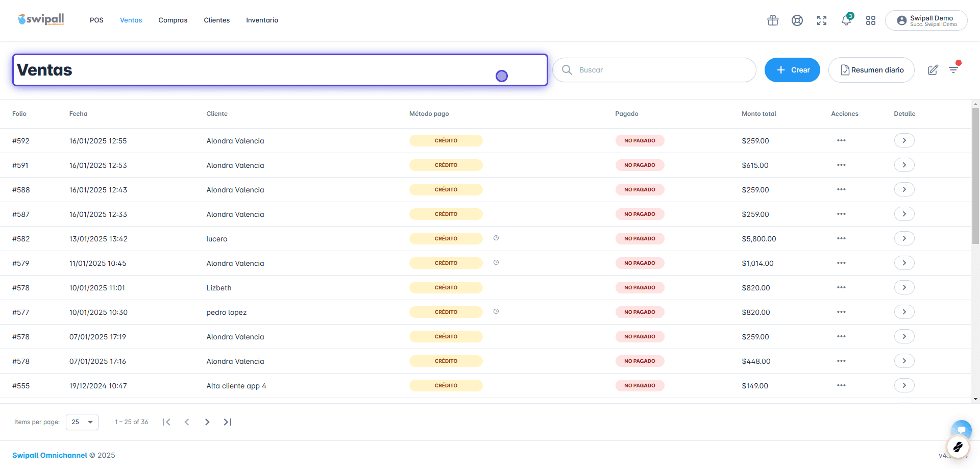Image resolution: width=980 pixels, height=469 pixels.
Task: Click the Crear button
Action: tap(792, 70)
